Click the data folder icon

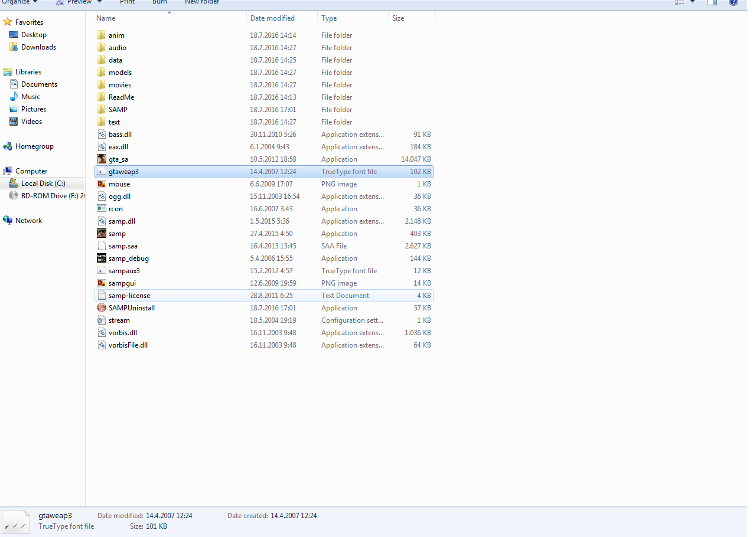click(x=101, y=60)
